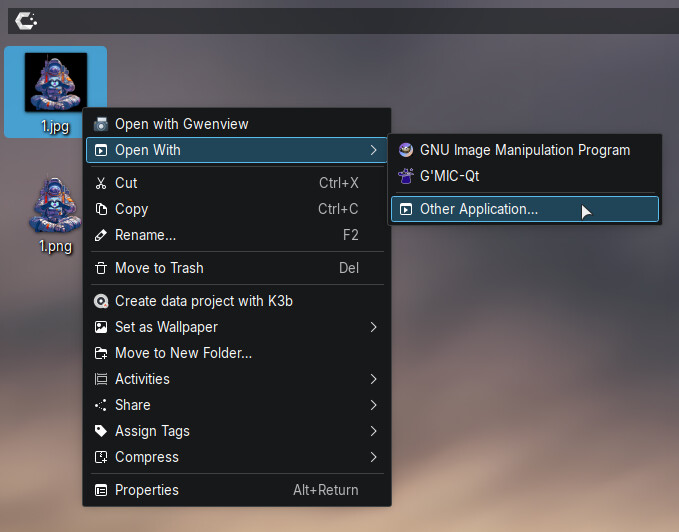Click the Properties icon in the context menu
This screenshot has height=532, width=679.
(x=100, y=490)
